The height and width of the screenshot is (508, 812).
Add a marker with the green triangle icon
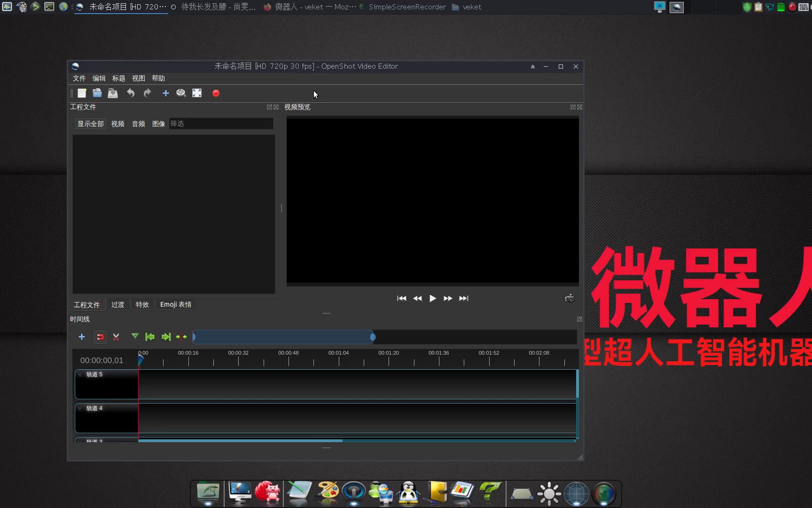[135, 336]
